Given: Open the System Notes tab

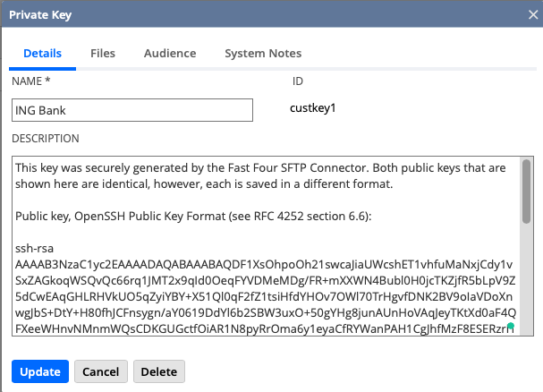Looking at the screenshot, I should click(263, 54).
